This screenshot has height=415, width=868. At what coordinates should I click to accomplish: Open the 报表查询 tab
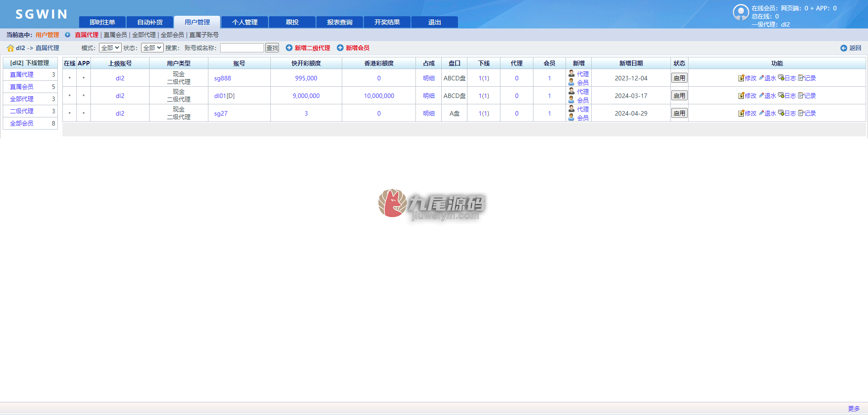(x=340, y=22)
